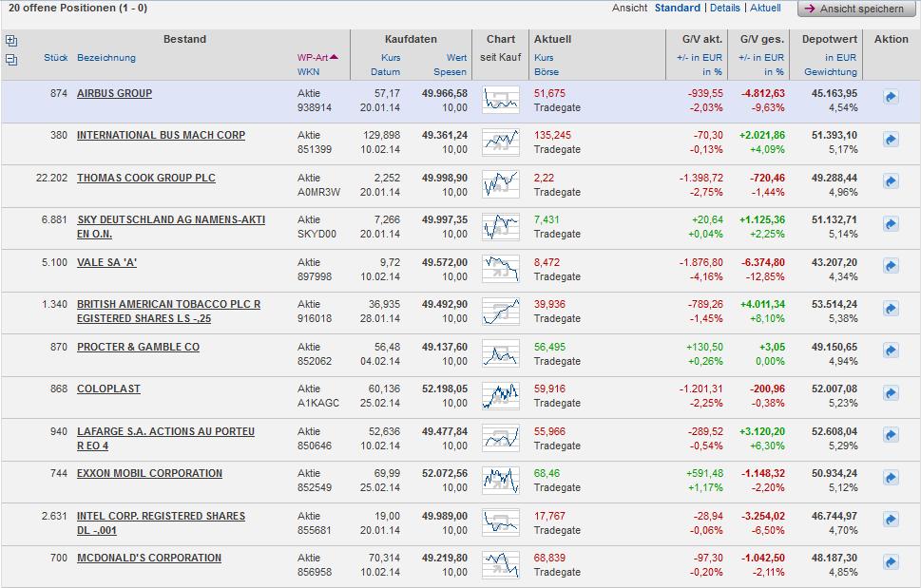Screen dimensions: 921x588
Task: Open PROCTER & GAMBLE CO link
Action: point(138,347)
